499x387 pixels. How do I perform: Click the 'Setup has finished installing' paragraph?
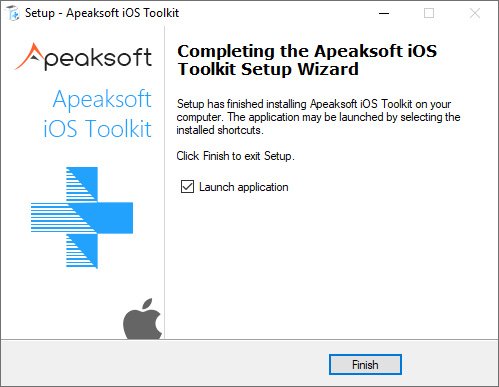click(318, 117)
